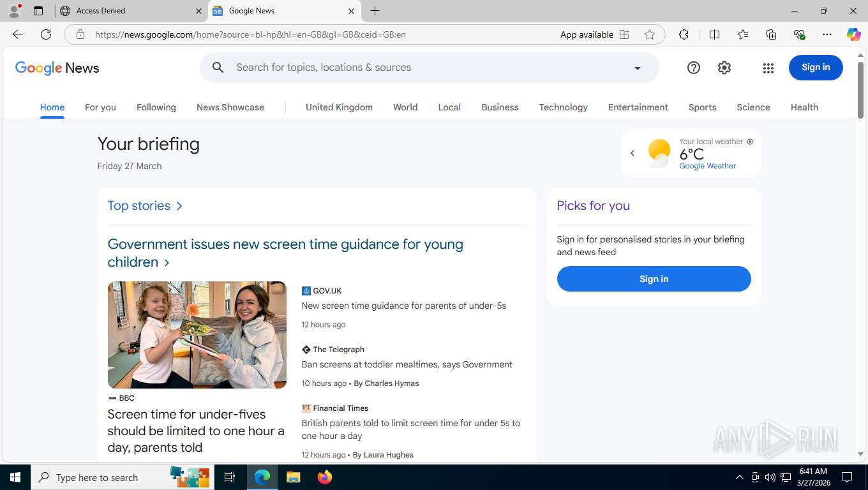The height and width of the screenshot is (490, 868).
Task: Open Browser essentials heart icon
Action: pyautogui.click(x=799, y=34)
